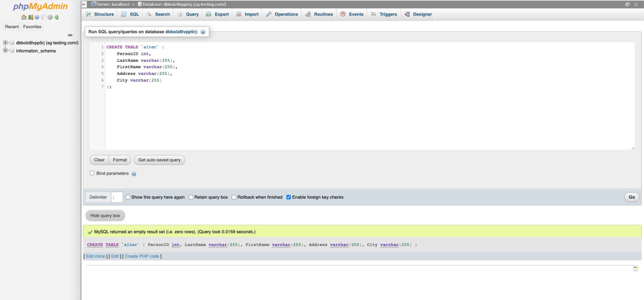Format the SQL query
This screenshot has width=644, height=300.
(x=120, y=160)
